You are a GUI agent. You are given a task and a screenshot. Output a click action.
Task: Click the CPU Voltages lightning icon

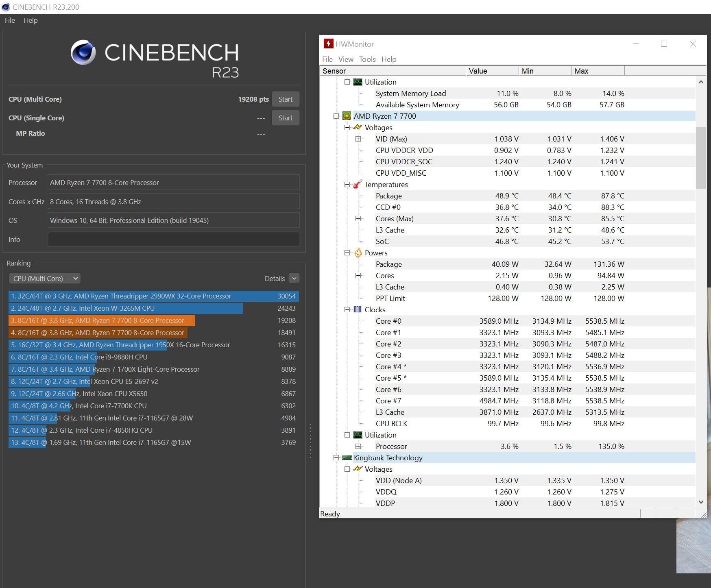coord(358,127)
